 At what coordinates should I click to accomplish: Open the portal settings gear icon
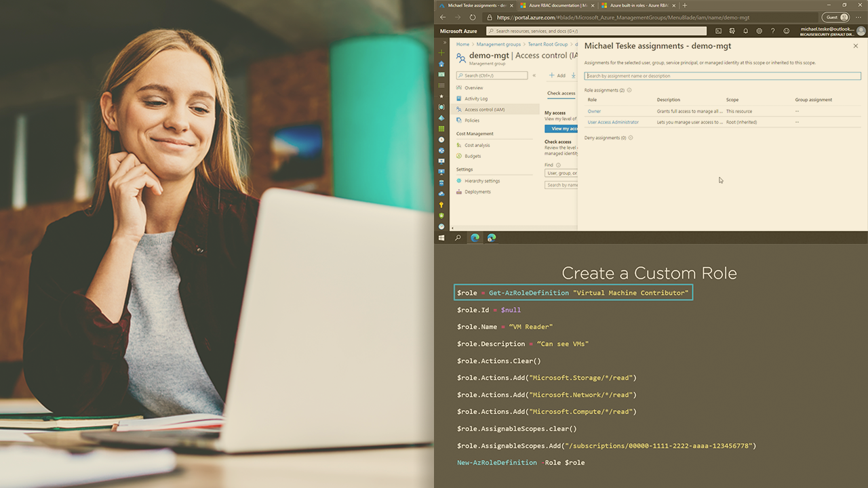point(759,31)
